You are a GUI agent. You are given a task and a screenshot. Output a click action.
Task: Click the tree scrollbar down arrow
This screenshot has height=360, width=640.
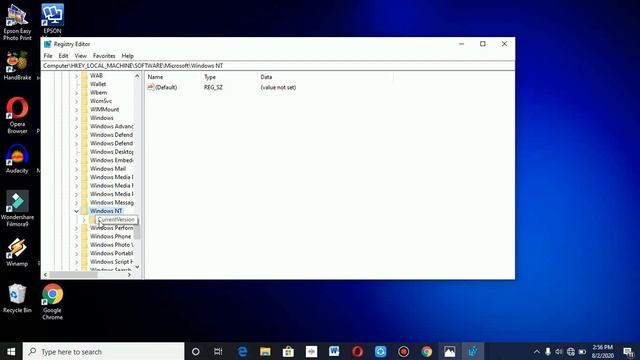click(137, 267)
